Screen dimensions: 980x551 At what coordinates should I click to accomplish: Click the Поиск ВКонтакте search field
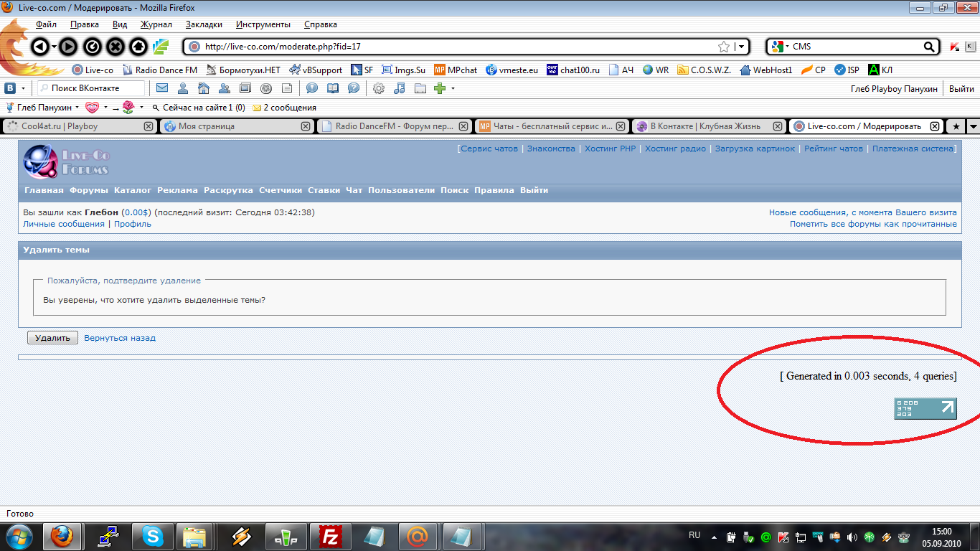(93, 88)
